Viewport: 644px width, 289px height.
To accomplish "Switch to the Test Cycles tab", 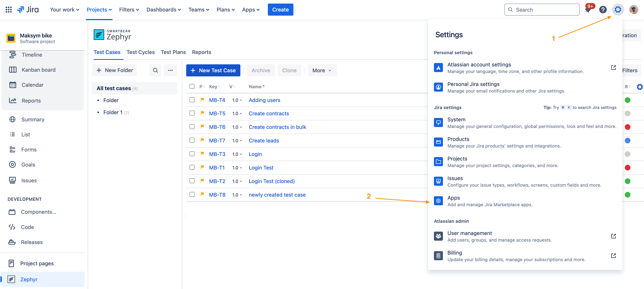I will (140, 52).
